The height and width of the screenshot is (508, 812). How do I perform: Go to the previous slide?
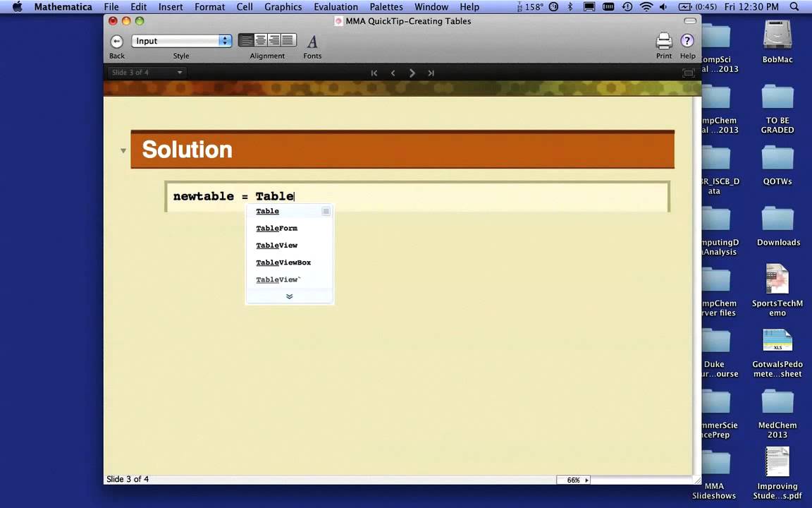point(393,73)
